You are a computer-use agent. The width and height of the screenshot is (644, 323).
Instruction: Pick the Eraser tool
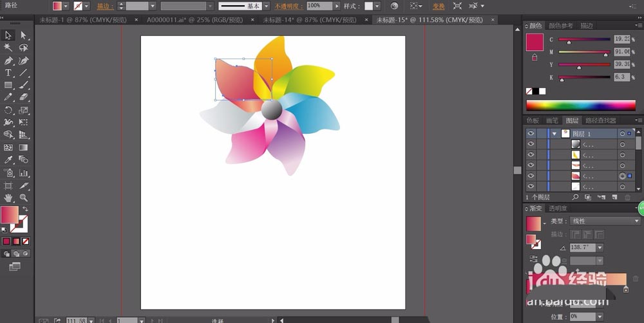[23, 97]
